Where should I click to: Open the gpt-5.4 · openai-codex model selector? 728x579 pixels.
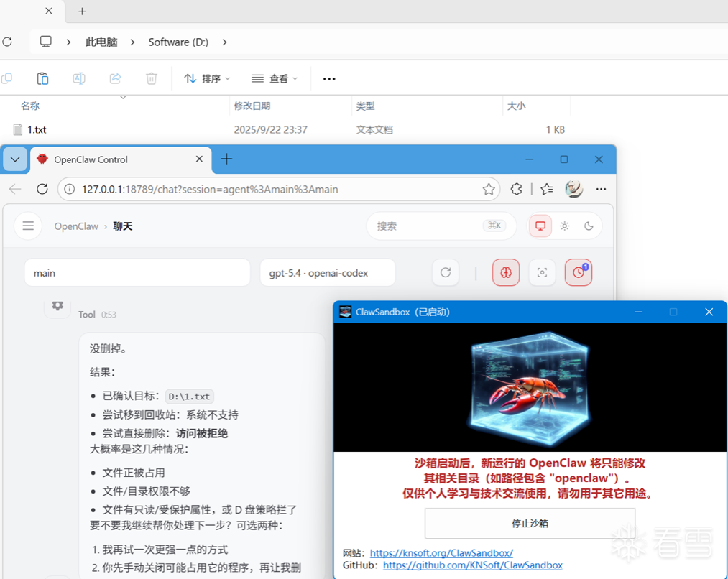pos(328,273)
